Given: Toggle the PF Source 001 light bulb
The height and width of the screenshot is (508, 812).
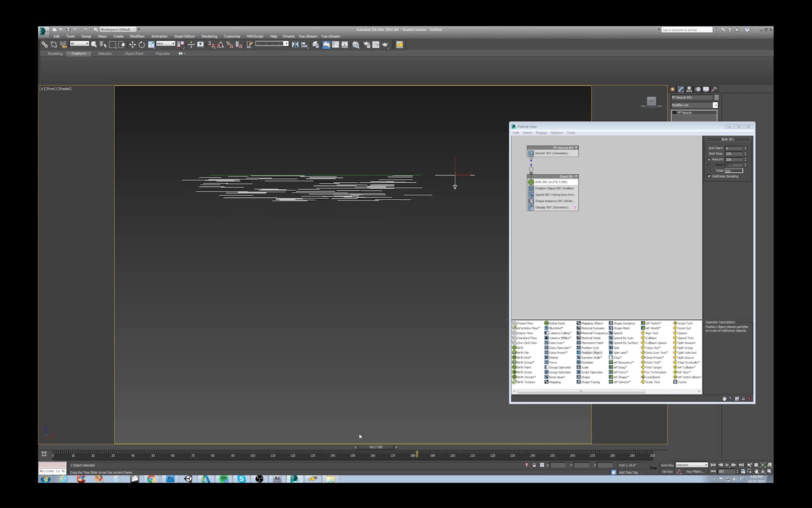Looking at the screenshot, I should (x=576, y=148).
